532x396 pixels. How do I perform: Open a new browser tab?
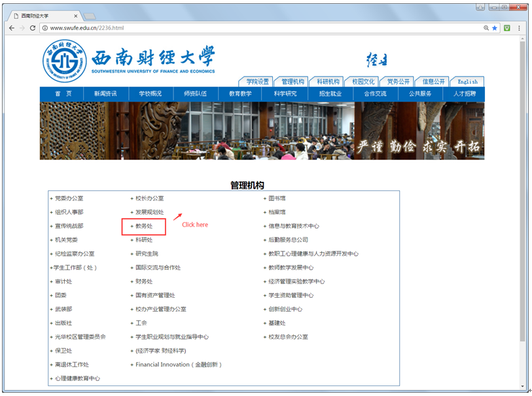pos(90,16)
